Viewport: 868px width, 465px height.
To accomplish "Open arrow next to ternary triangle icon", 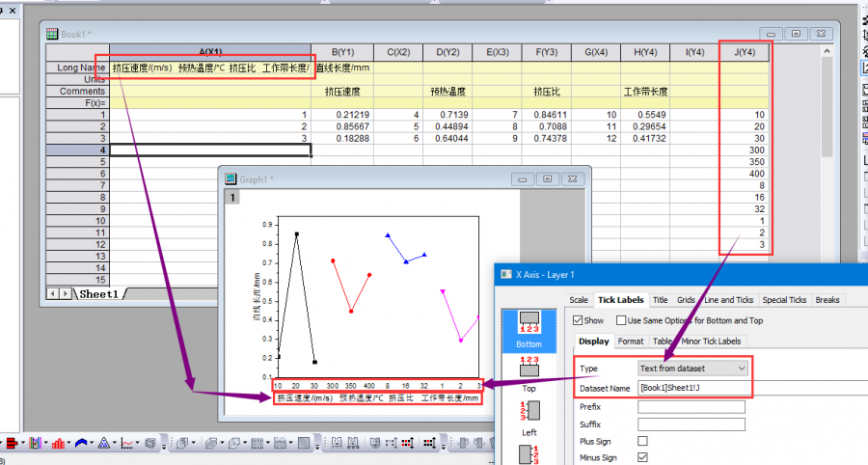I will click(x=115, y=443).
